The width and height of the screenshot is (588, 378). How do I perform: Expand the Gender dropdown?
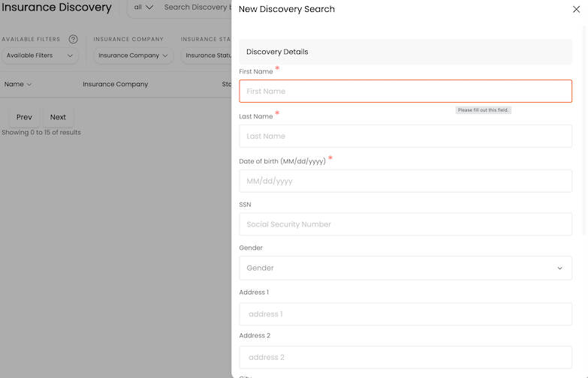[406, 268]
